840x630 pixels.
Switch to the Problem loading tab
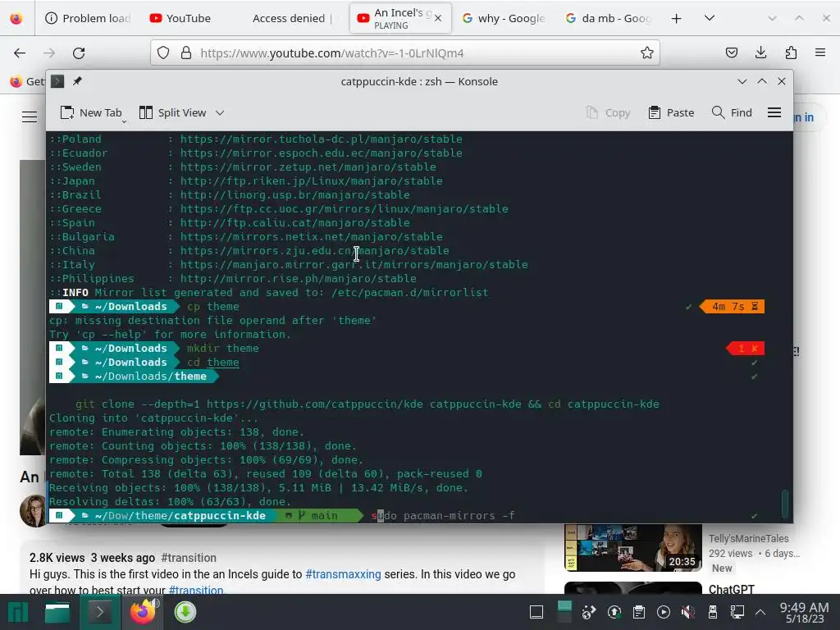point(89,18)
